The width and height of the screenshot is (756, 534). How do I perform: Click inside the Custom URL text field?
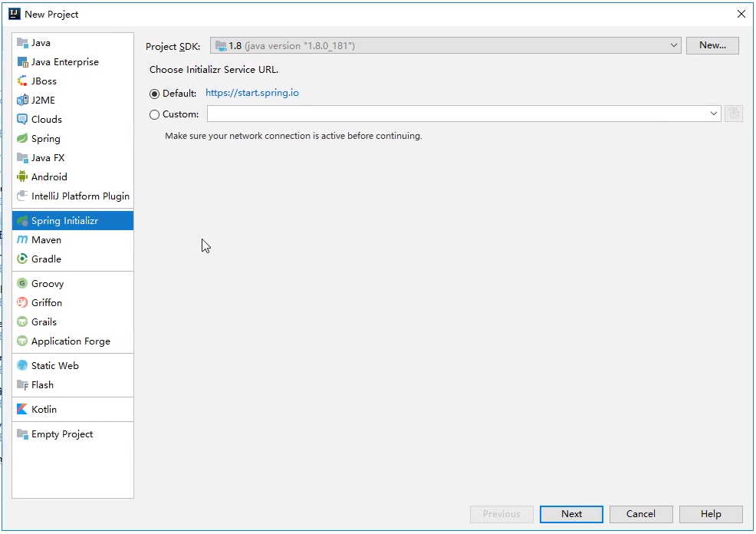tap(456, 114)
